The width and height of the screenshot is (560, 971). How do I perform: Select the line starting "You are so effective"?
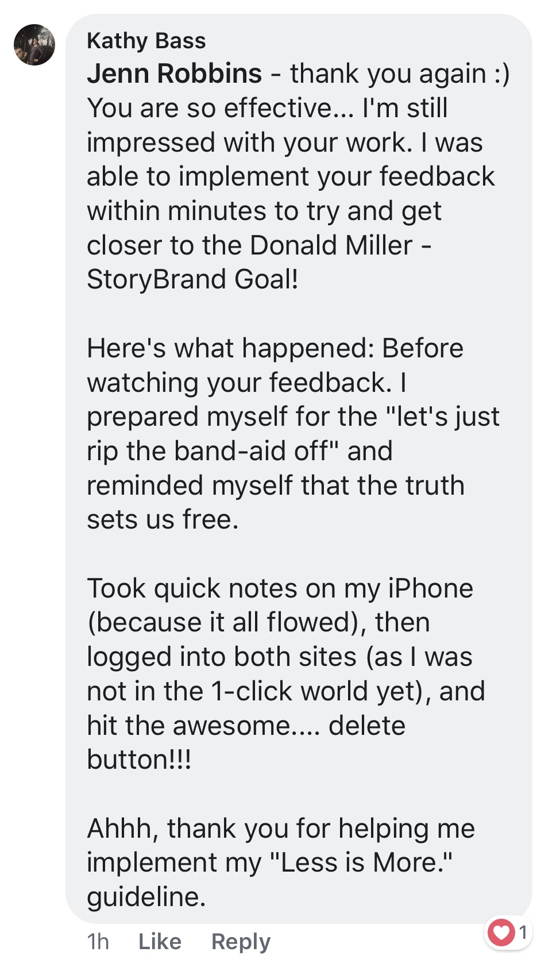tap(267, 108)
